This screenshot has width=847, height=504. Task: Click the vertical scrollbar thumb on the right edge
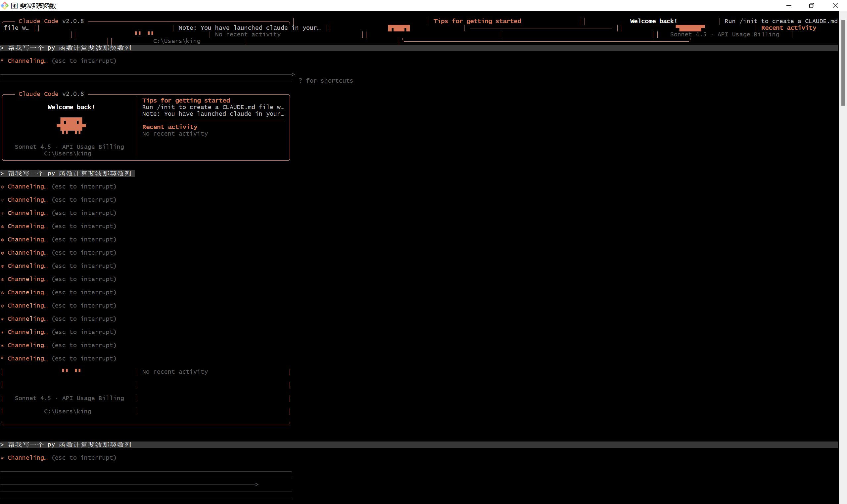(x=843, y=63)
